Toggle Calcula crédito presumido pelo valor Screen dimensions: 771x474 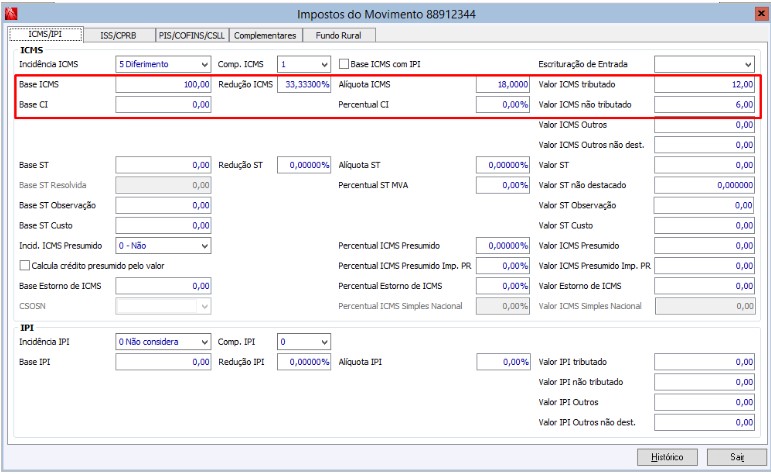click(25, 265)
